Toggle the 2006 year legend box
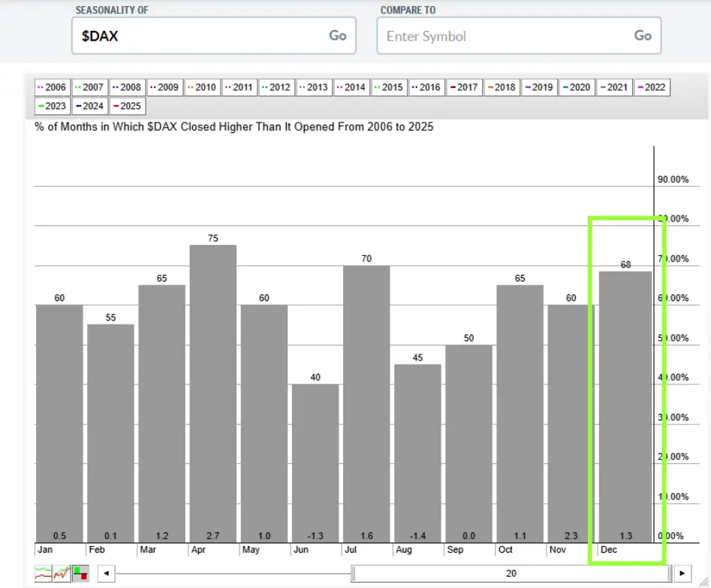The image size is (711, 588). click(x=52, y=87)
